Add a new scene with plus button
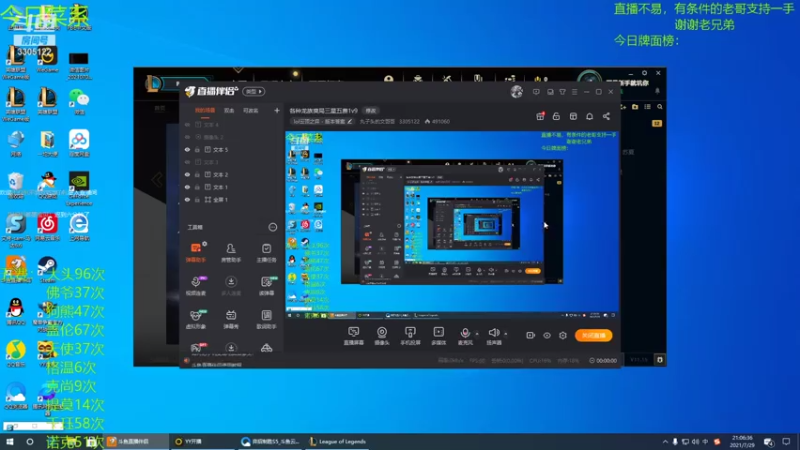 click(x=277, y=110)
